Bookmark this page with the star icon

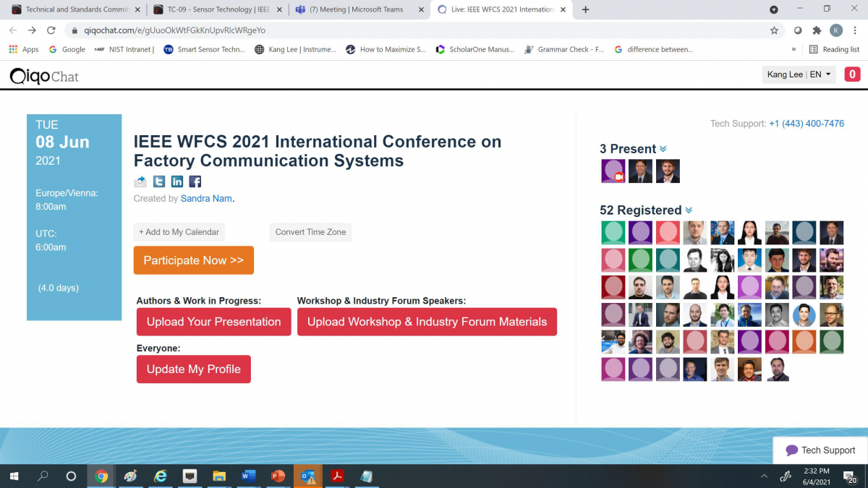(774, 30)
